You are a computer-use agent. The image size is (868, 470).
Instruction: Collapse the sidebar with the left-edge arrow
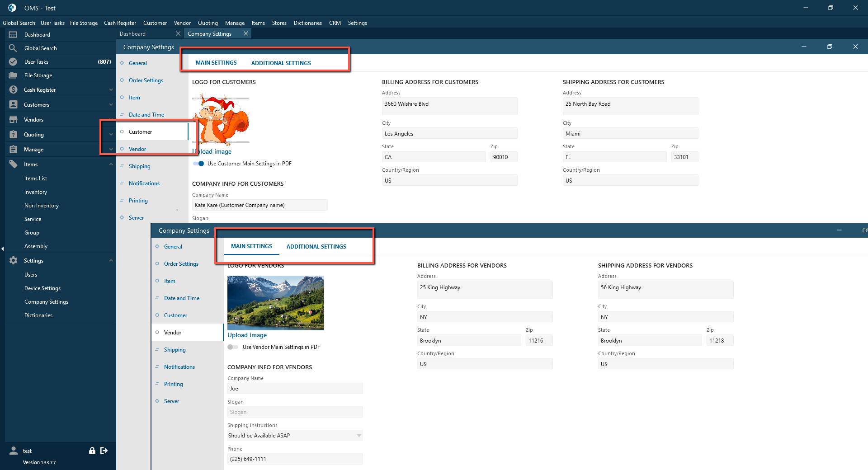(x=2, y=249)
